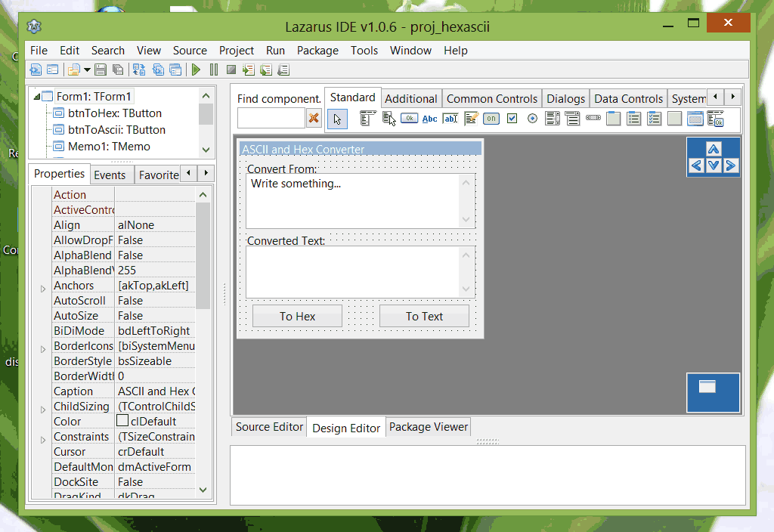The width and height of the screenshot is (774, 532).
Task: Select the TActionList component icon
Action: pyautogui.click(x=715, y=119)
